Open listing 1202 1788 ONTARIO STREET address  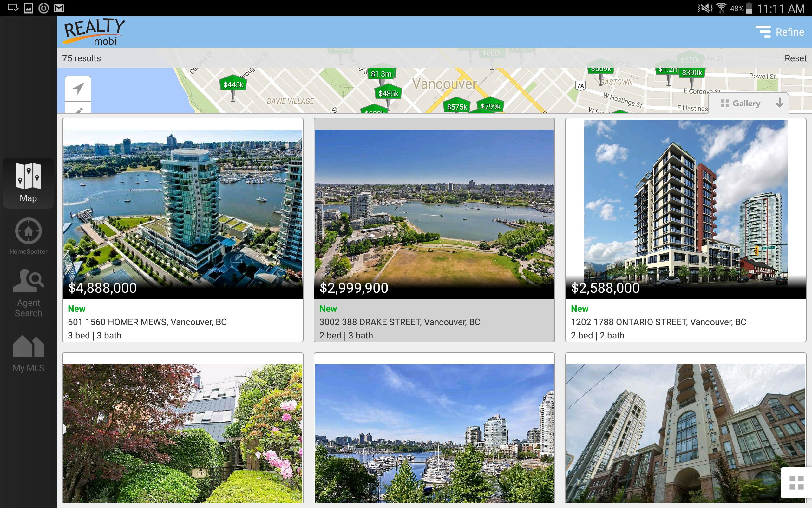658,322
